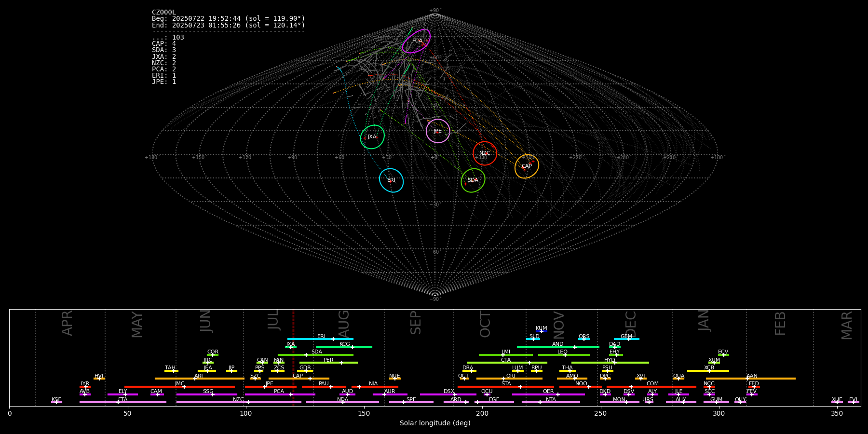
Task: Select the LYR shower bar in timeline
Action: (85, 387)
